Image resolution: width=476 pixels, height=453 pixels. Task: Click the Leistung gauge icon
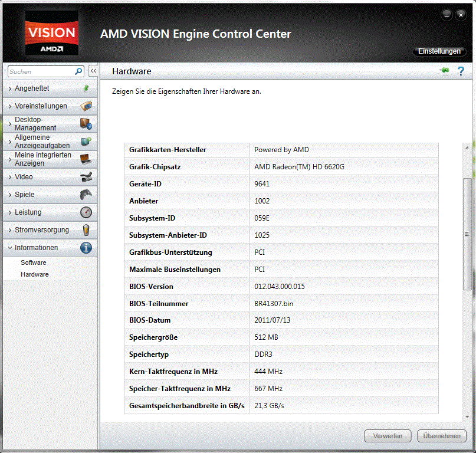point(86,212)
